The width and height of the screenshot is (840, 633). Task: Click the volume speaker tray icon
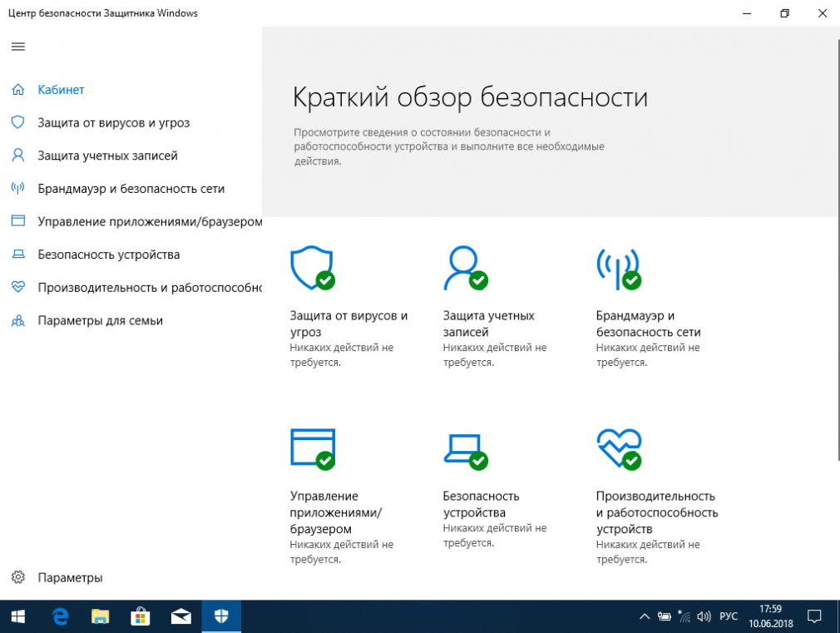[x=704, y=616]
